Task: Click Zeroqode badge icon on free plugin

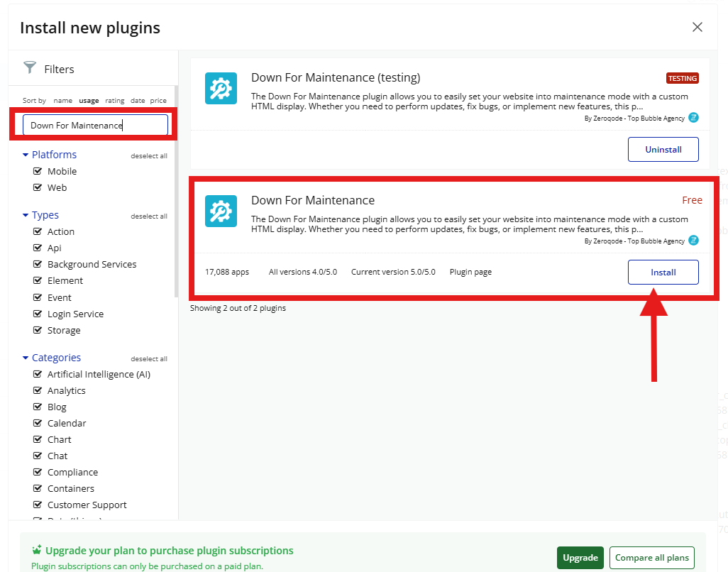Action: [693, 240]
